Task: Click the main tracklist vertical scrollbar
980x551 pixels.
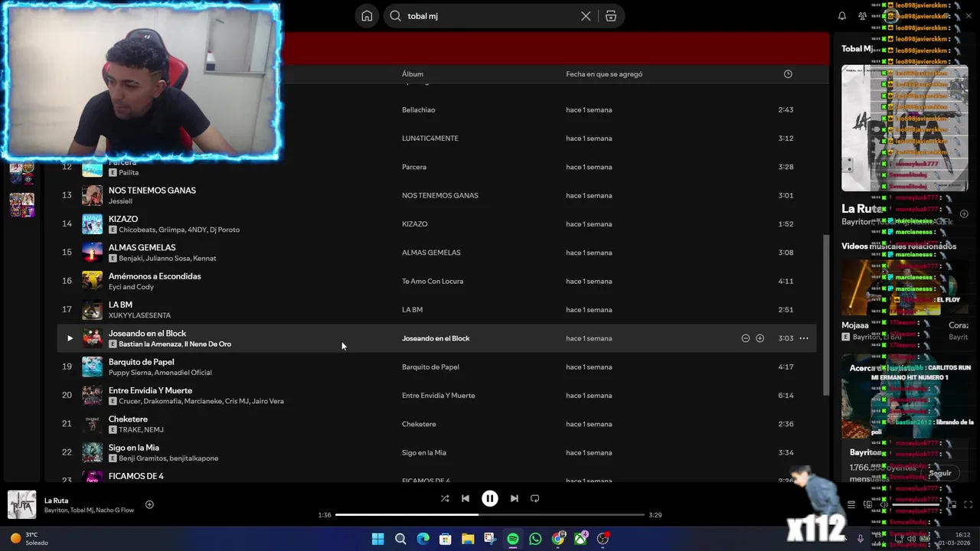Action: [825, 314]
